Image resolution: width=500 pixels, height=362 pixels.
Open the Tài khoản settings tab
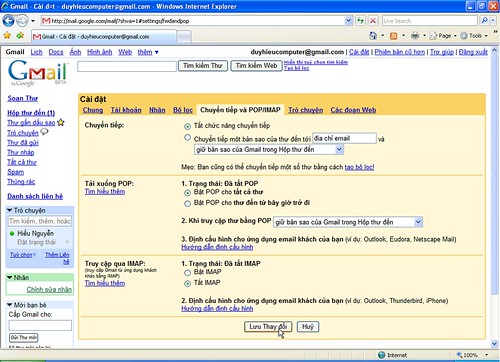(126, 110)
